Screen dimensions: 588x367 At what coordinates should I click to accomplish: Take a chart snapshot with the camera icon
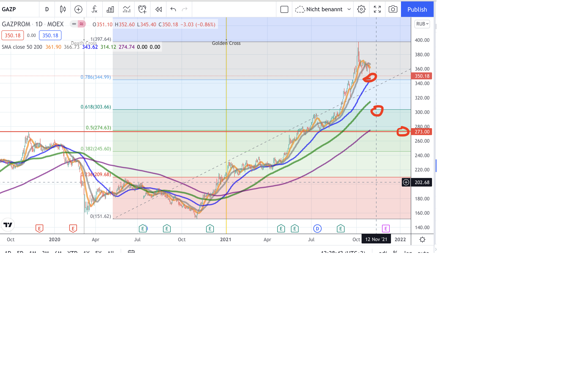(x=393, y=9)
